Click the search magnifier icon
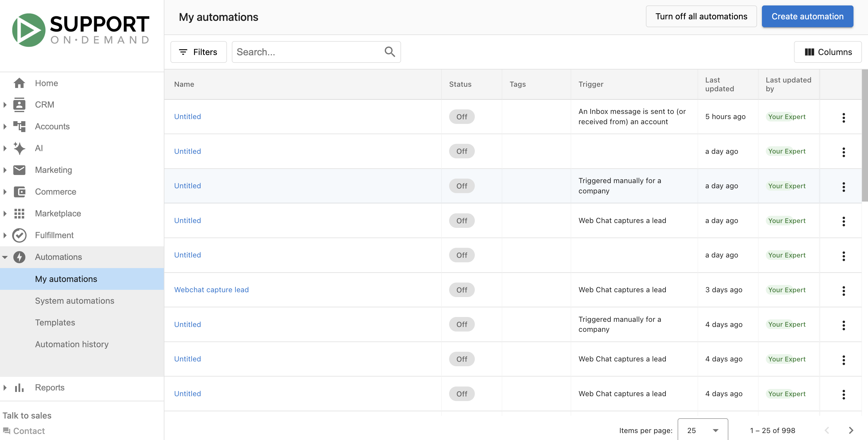The image size is (868, 440). 390,52
